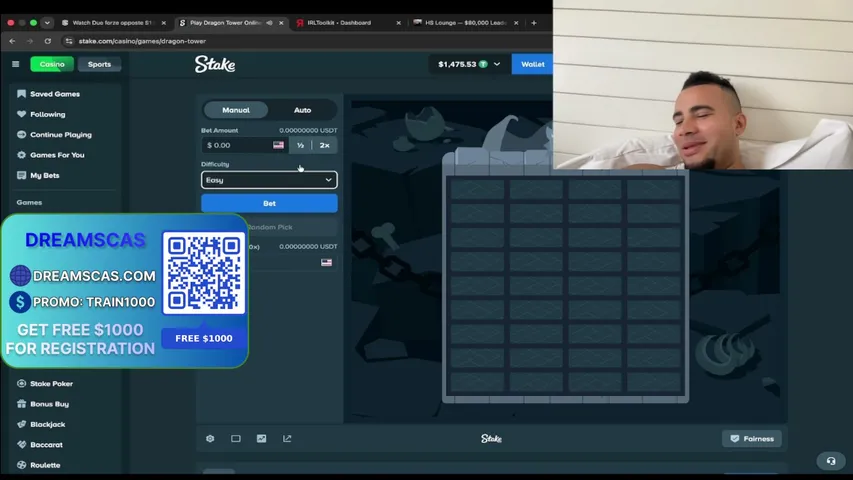Open Blackjack in sidebar
The image size is (853, 480).
[x=48, y=424]
